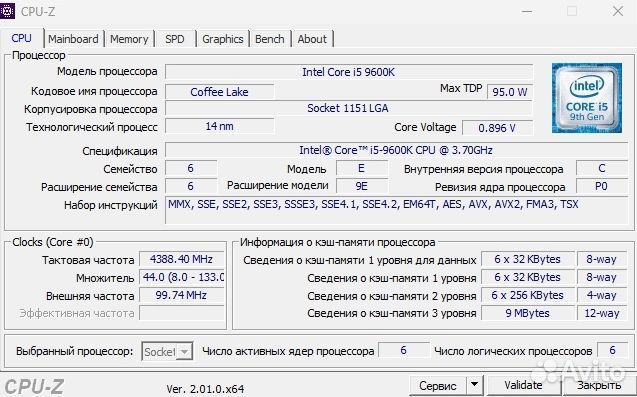Click the Расширение семейства value 6
The width and height of the screenshot is (637, 397).
pyautogui.click(x=191, y=186)
